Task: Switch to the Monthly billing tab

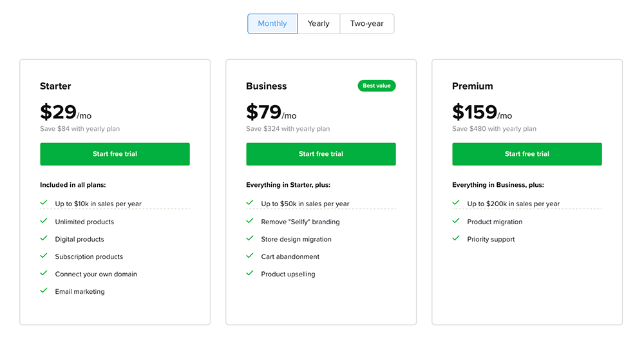Action: (x=272, y=24)
